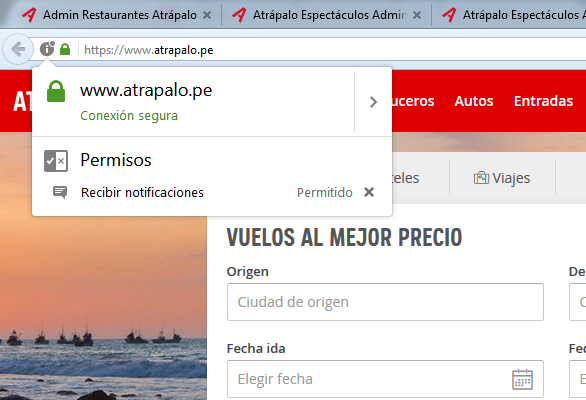Click the Ciudad de origen field
This screenshot has height=400, width=586.
tap(385, 302)
